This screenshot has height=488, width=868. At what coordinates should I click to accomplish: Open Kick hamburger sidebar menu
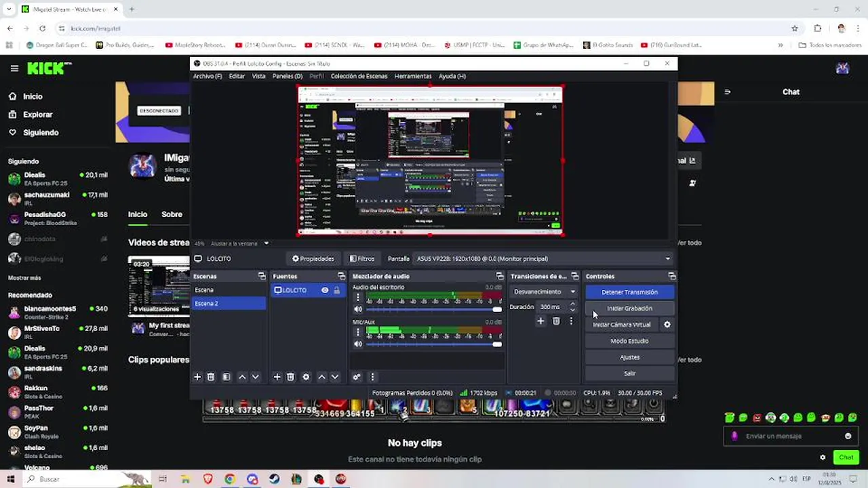click(14, 68)
